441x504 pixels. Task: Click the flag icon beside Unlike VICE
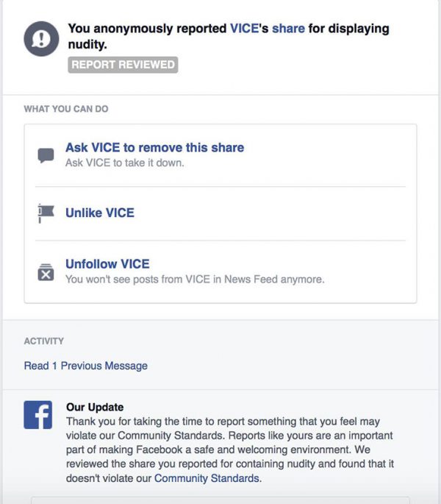coord(46,213)
